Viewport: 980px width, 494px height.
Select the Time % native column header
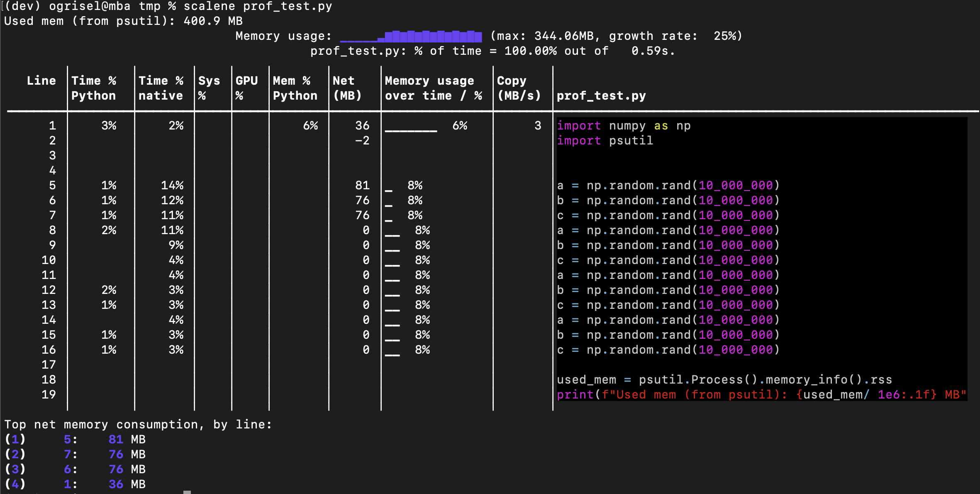(161, 88)
